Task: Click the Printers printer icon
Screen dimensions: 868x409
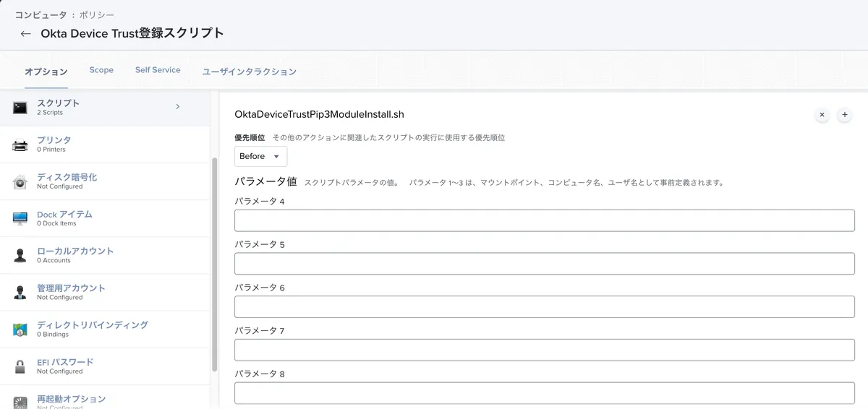Action: 20,145
